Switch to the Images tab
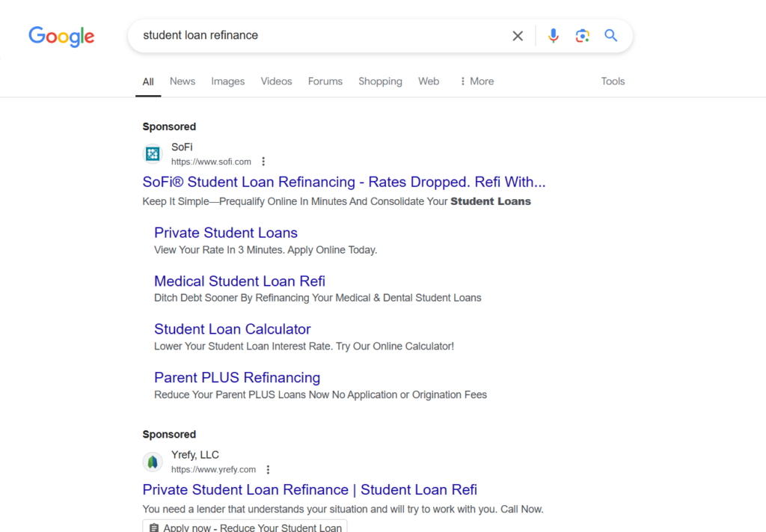766x532 pixels. (227, 82)
